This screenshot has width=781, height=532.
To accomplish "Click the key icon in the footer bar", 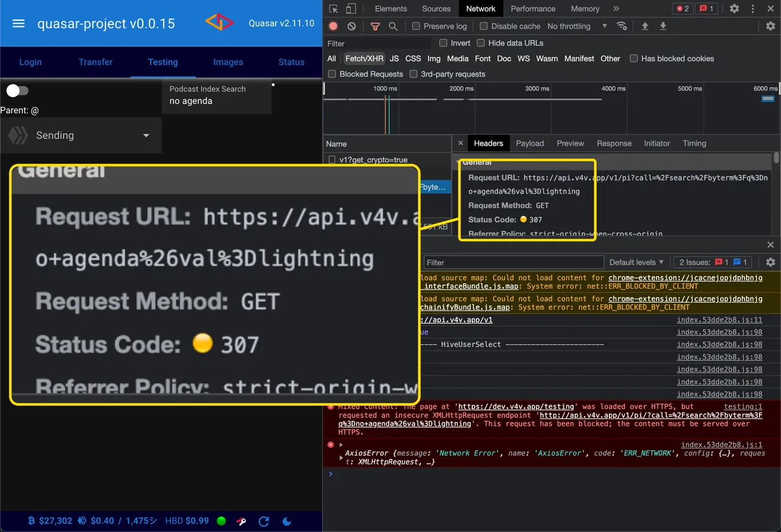I will (242, 521).
